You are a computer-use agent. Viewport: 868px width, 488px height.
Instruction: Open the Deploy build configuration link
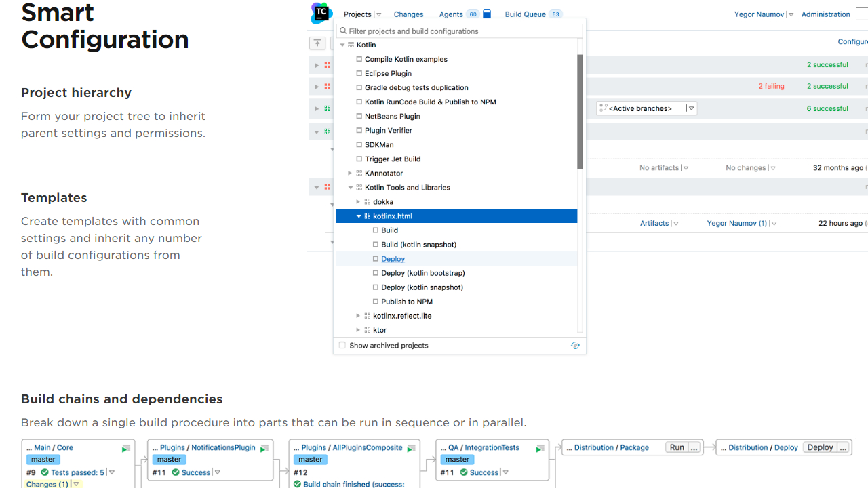393,259
